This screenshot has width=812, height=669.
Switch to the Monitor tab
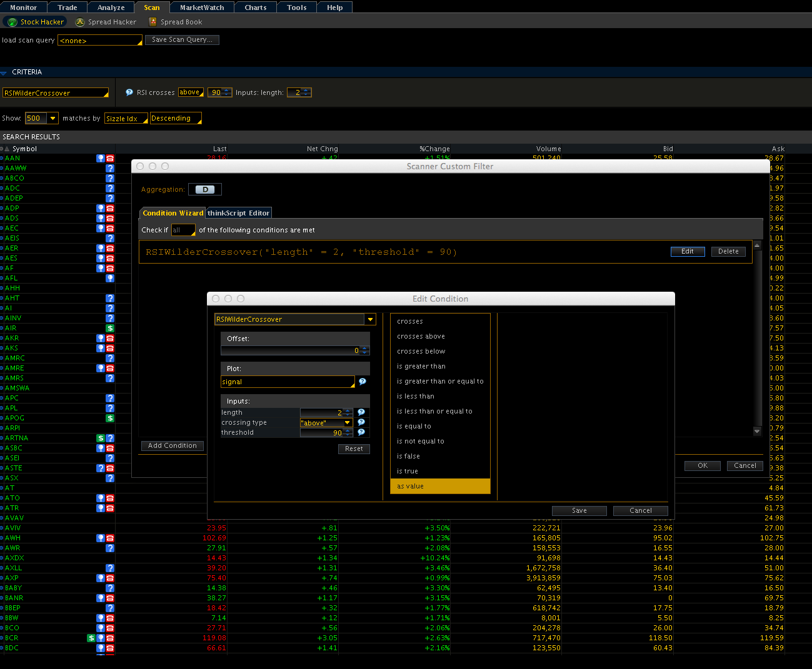(x=23, y=7)
